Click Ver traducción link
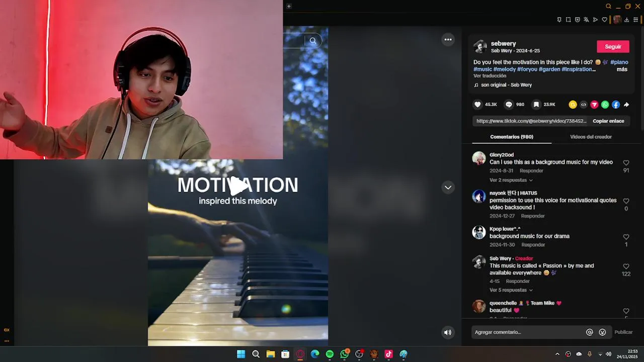This screenshot has width=644, height=362. click(490, 76)
